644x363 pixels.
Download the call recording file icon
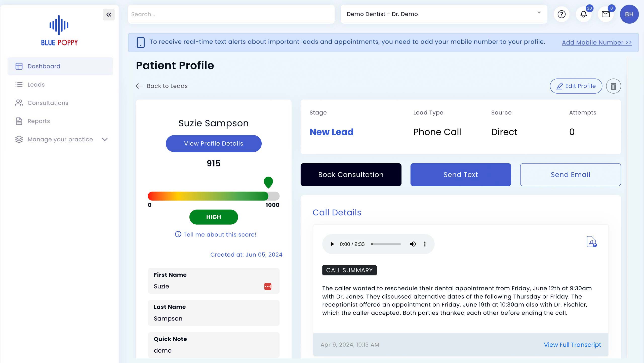[x=591, y=242]
